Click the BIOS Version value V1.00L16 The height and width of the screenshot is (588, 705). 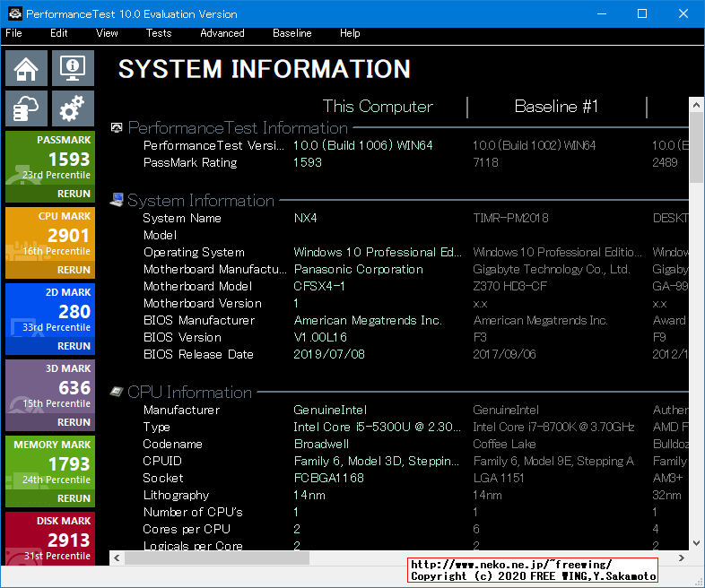[320, 337]
